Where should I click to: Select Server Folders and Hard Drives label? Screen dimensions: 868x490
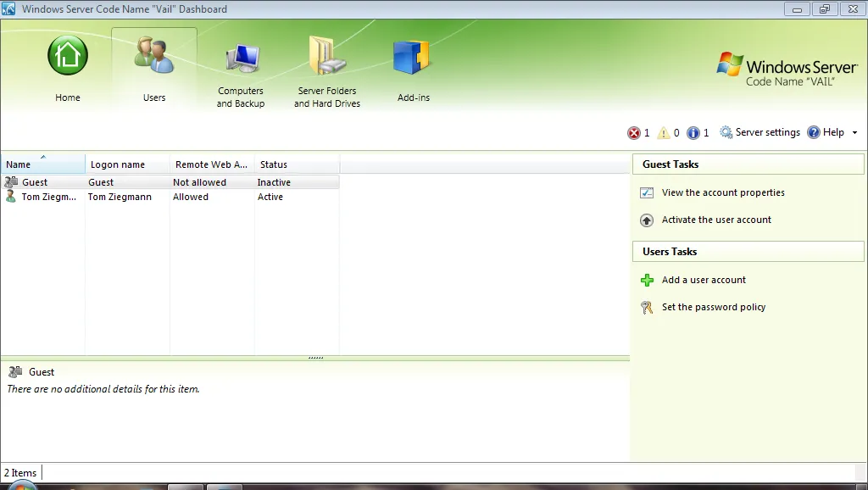tap(327, 97)
